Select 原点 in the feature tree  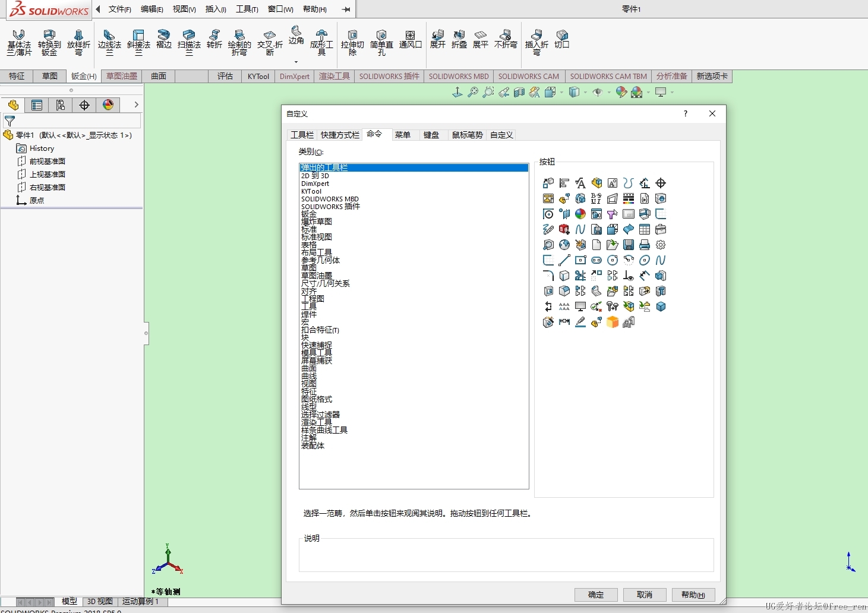(37, 200)
